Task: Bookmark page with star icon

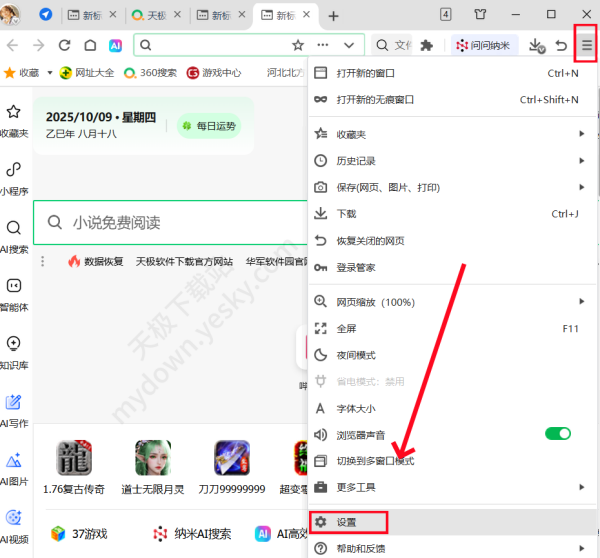Action: coord(297,45)
